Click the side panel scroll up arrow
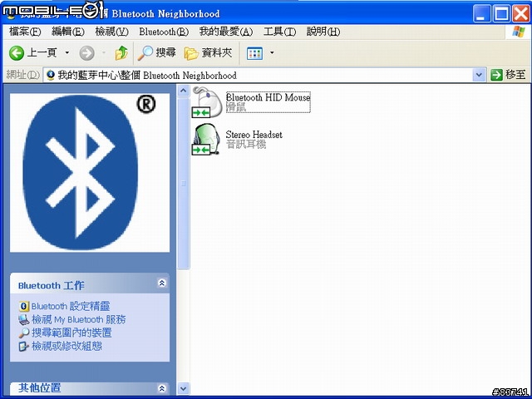The width and height of the screenshot is (532, 399). (x=183, y=91)
